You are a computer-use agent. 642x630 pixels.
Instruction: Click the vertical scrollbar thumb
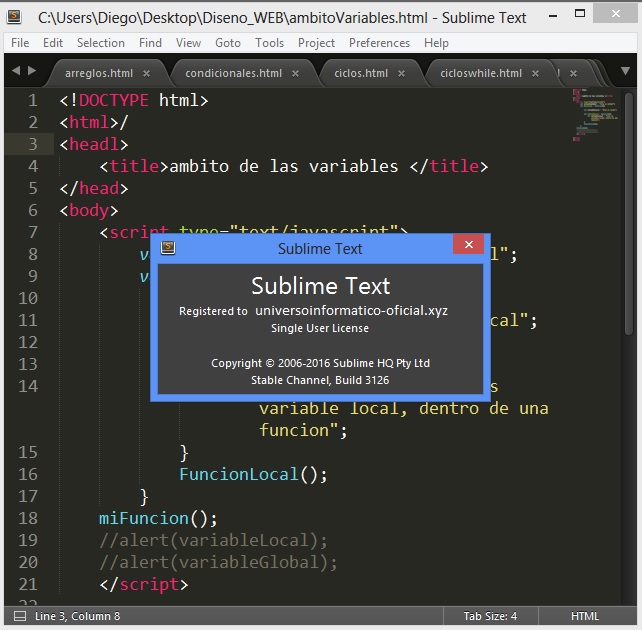click(x=628, y=214)
